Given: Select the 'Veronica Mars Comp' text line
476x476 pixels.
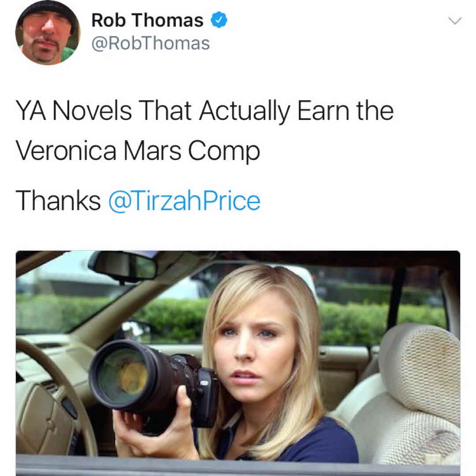Looking at the screenshot, I should tap(138, 152).
